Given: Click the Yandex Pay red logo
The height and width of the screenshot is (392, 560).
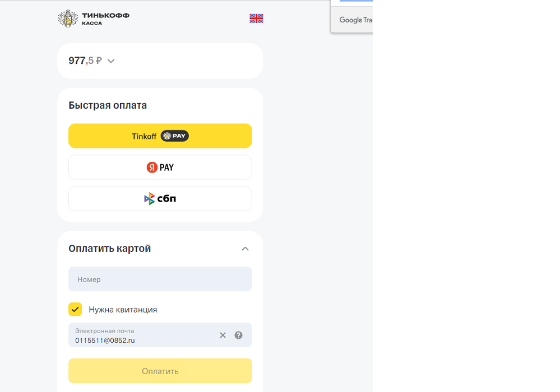Looking at the screenshot, I should point(152,167).
